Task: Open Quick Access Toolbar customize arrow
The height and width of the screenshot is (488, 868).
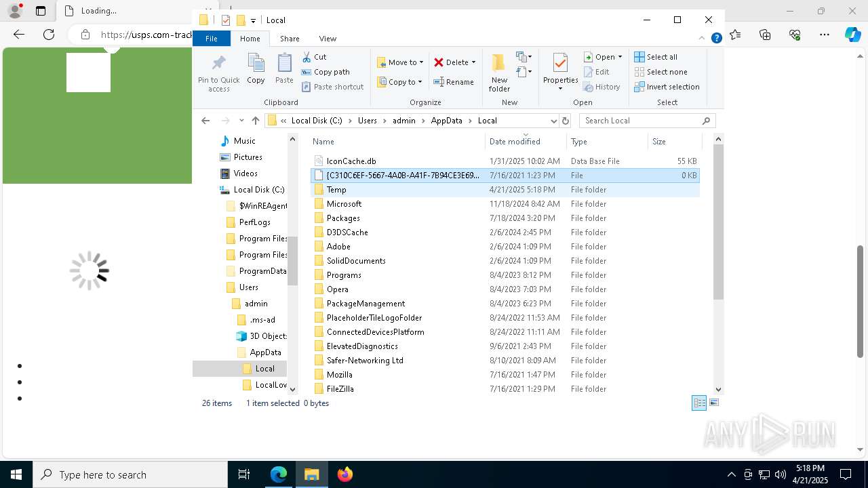Action: 253,20
